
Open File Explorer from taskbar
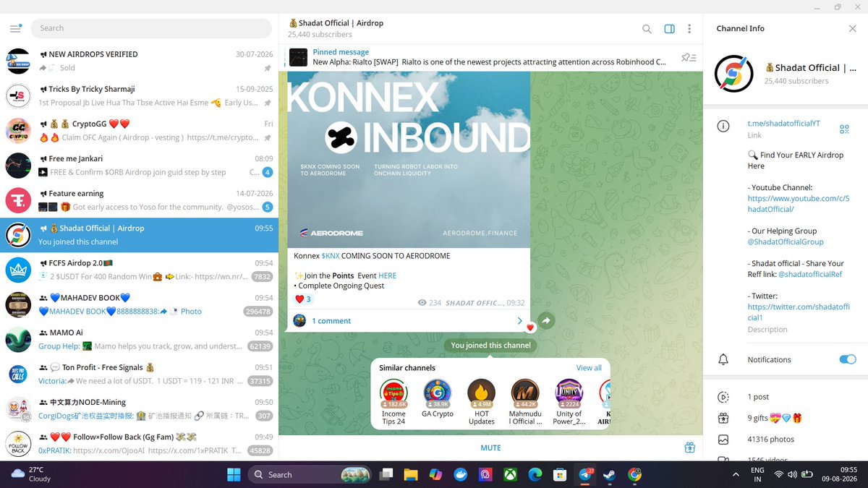point(411,474)
